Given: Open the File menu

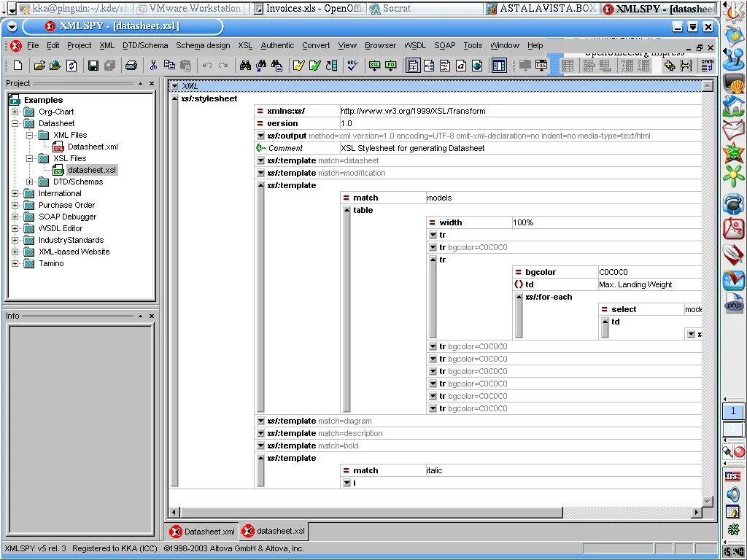Looking at the screenshot, I should click(x=33, y=45).
